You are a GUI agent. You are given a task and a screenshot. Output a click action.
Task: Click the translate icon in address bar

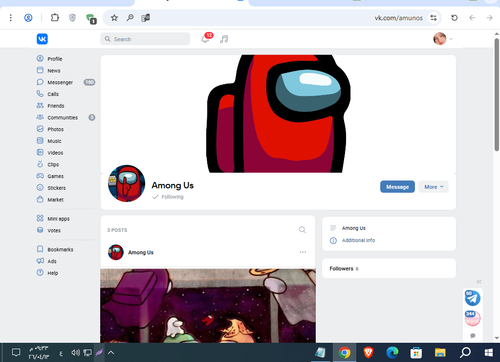pos(145,18)
